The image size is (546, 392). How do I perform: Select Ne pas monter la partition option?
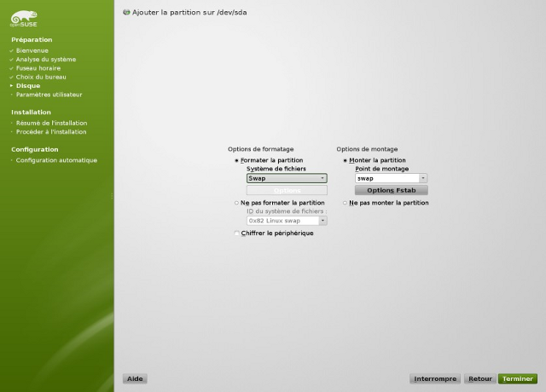(346, 203)
